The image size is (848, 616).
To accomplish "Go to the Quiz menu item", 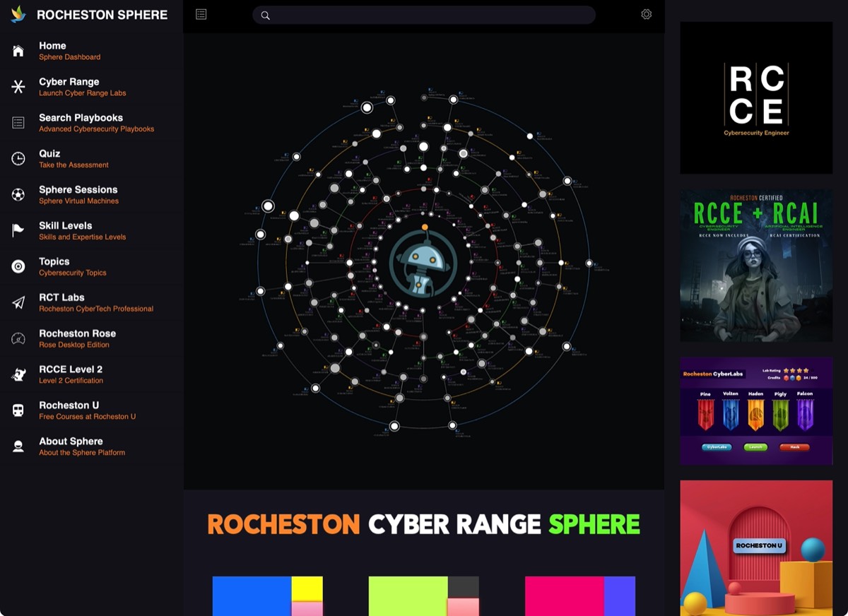I will pos(92,159).
